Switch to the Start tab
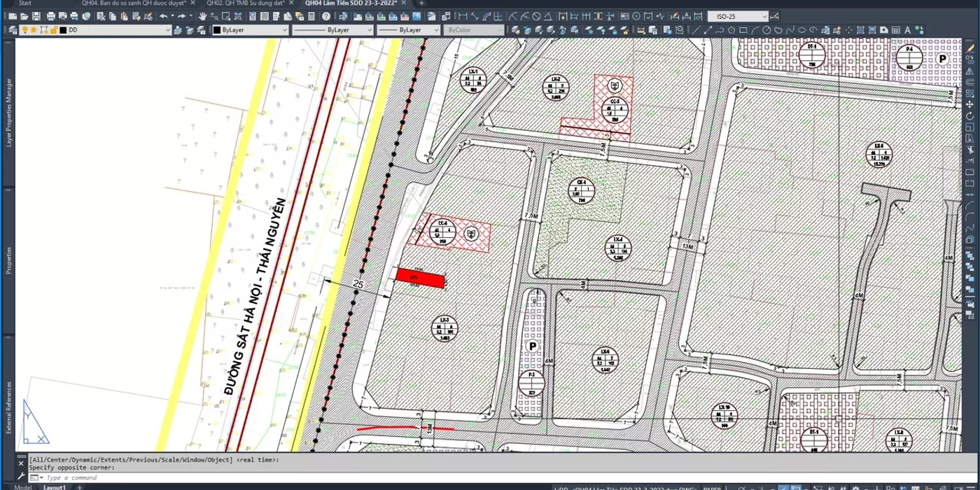Image resolution: width=980 pixels, height=490 pixels. pyautogui.click(x=25, y=3)
